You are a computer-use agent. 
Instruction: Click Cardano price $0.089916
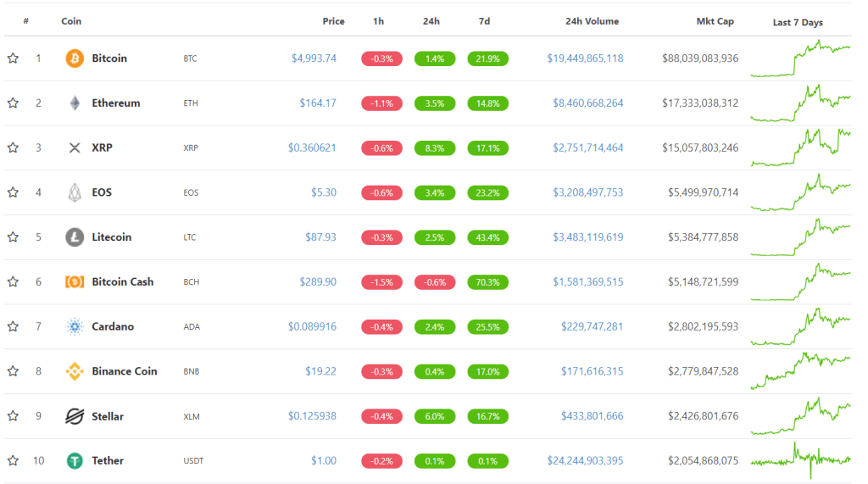click(312, 326)
